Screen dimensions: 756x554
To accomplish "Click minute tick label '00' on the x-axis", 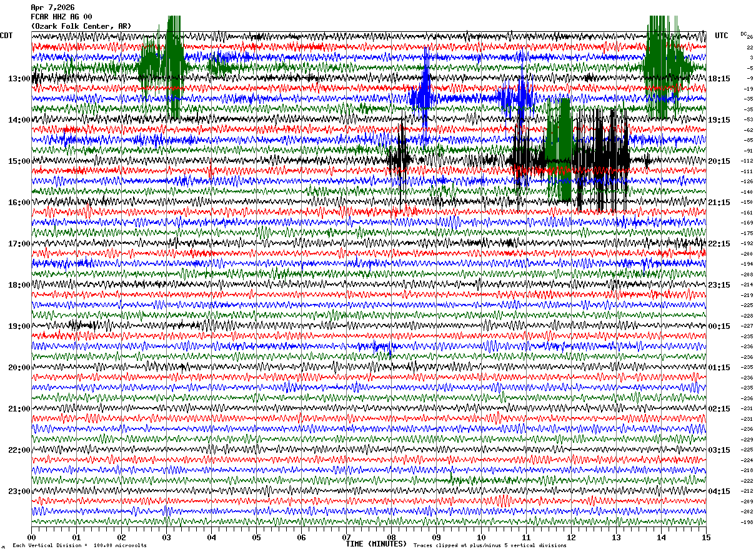I will pyautogui.click(x=32, y=537).
